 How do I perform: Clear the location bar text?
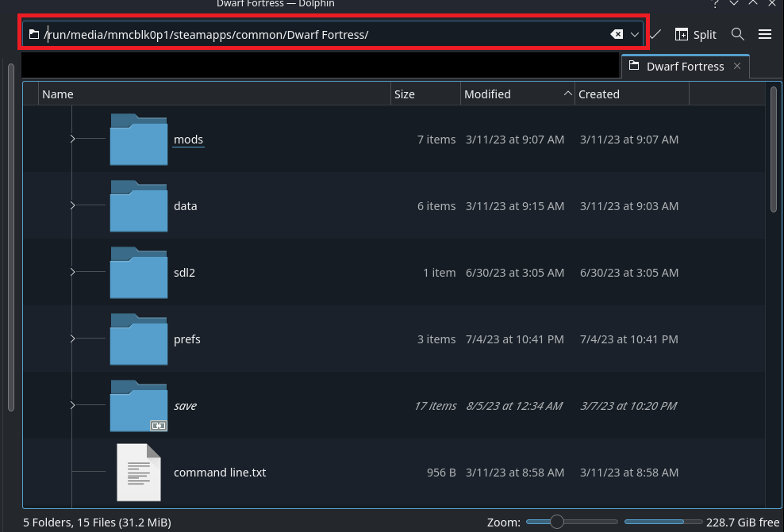tap(617, 34)
